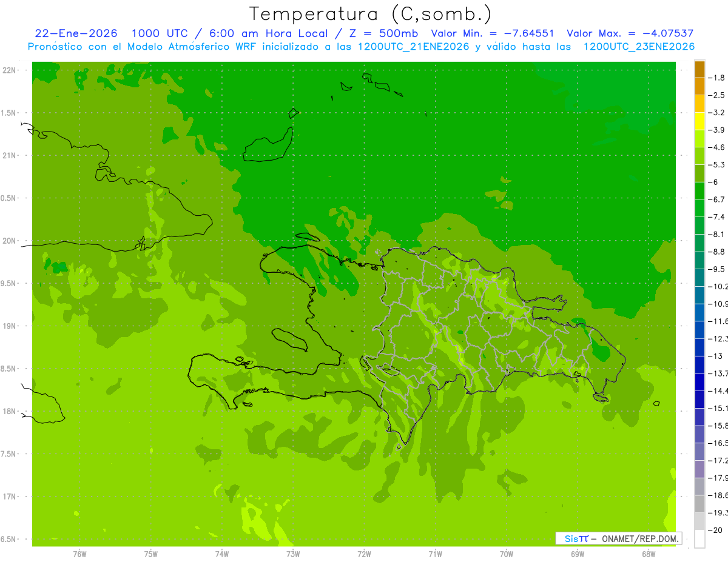Click the teal swatch between -9.5 and -10.2
The width and height of the screenshot is (728, 562).
(x=699, y=278)
